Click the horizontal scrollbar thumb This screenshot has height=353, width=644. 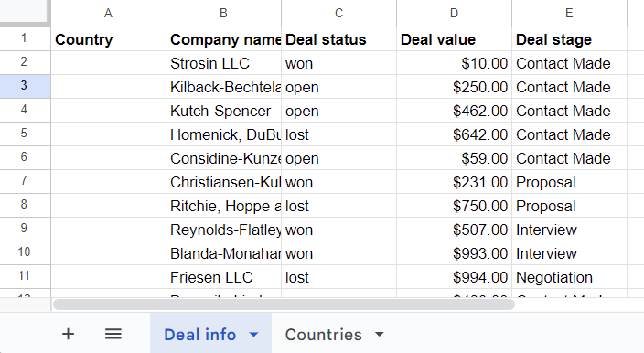click(284, 305)
